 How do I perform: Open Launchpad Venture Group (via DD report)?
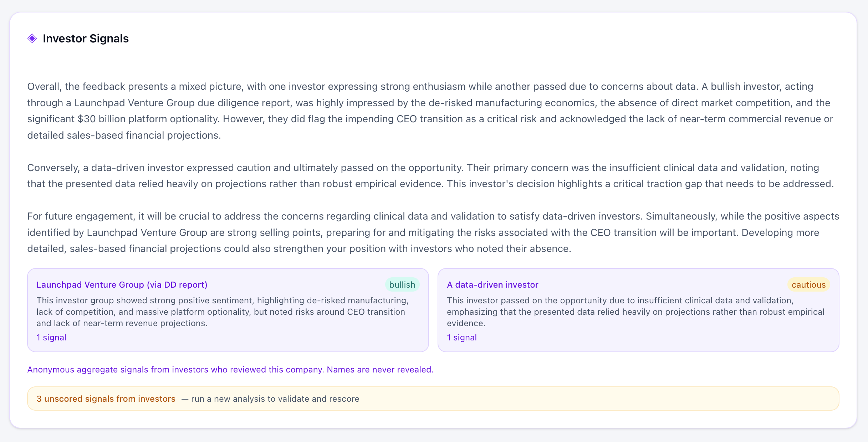coord(121,284)
